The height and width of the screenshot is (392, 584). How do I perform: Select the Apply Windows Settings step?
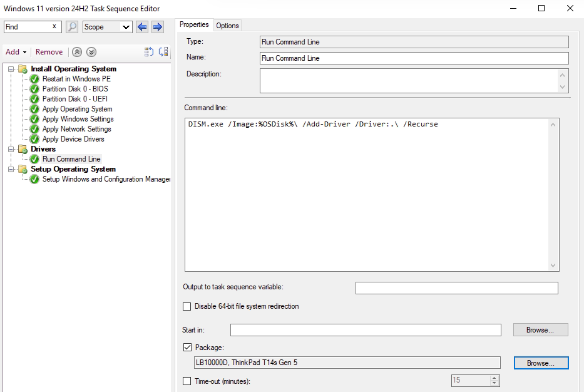(78, 119)
